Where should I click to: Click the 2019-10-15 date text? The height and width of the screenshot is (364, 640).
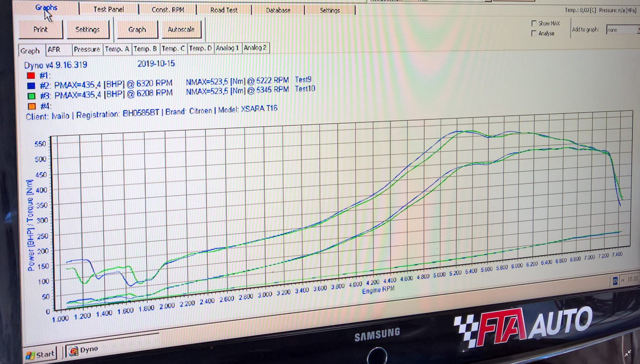(x=156, y=64)
